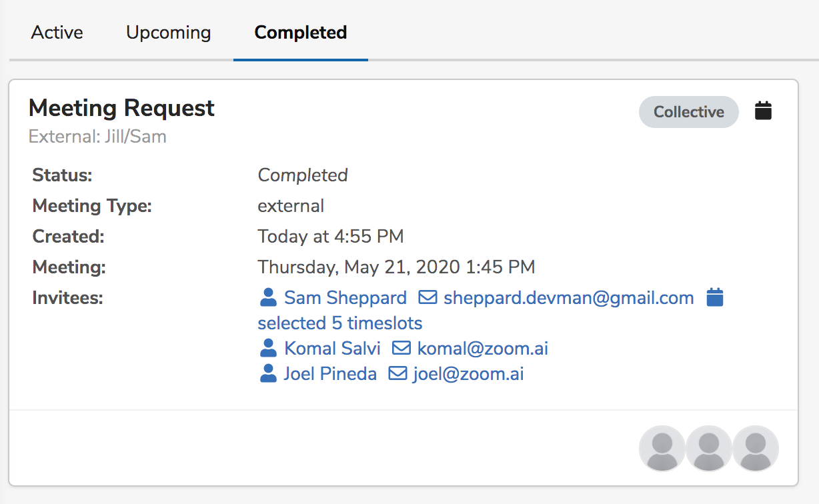The width and height of the screenshot is (819, 504).
Task: Click the black calendar icon beside Collective
Action: pos(763,111)
